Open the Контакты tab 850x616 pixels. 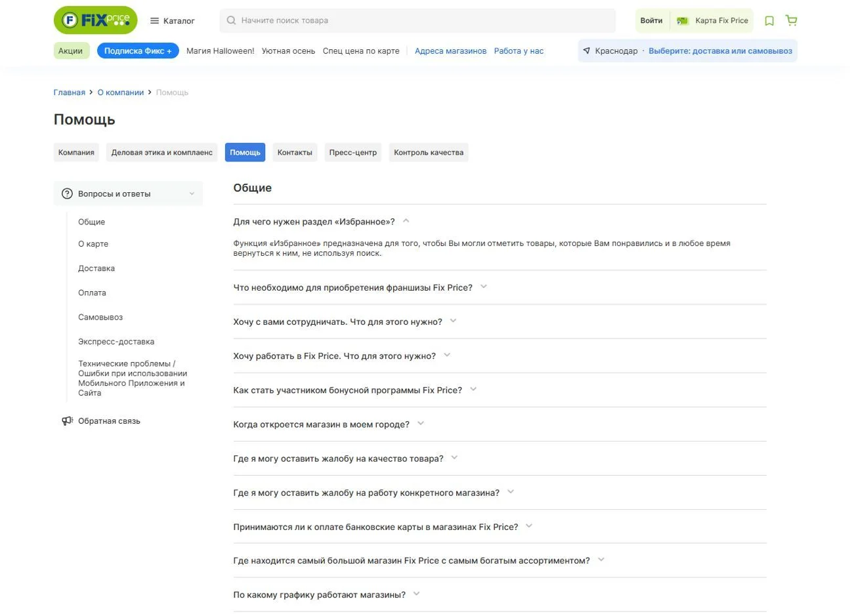pos(295,152)
